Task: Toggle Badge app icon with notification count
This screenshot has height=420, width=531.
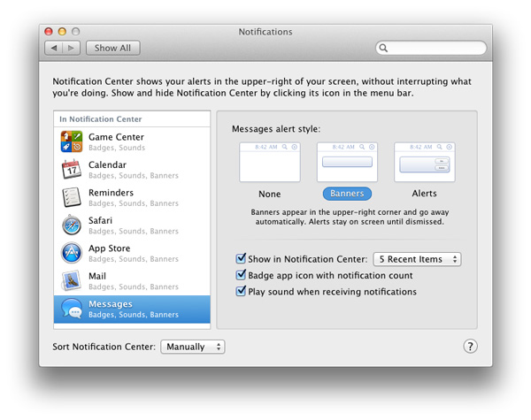Action: [241, 275]
